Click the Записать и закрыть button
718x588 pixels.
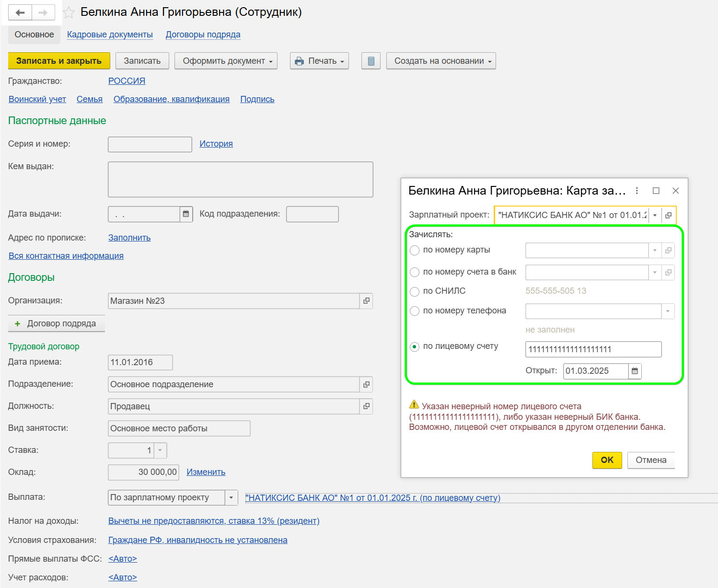pyautogui.click(x=59, y=61)
